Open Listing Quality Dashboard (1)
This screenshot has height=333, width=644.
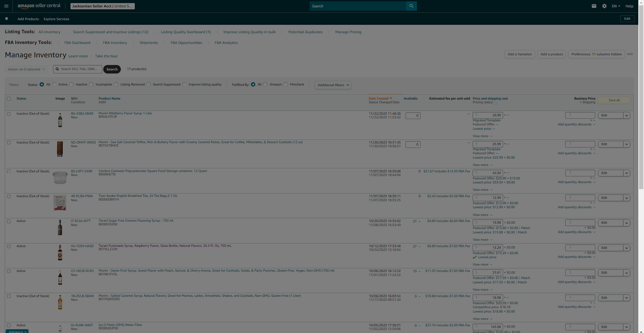(186, 32)
